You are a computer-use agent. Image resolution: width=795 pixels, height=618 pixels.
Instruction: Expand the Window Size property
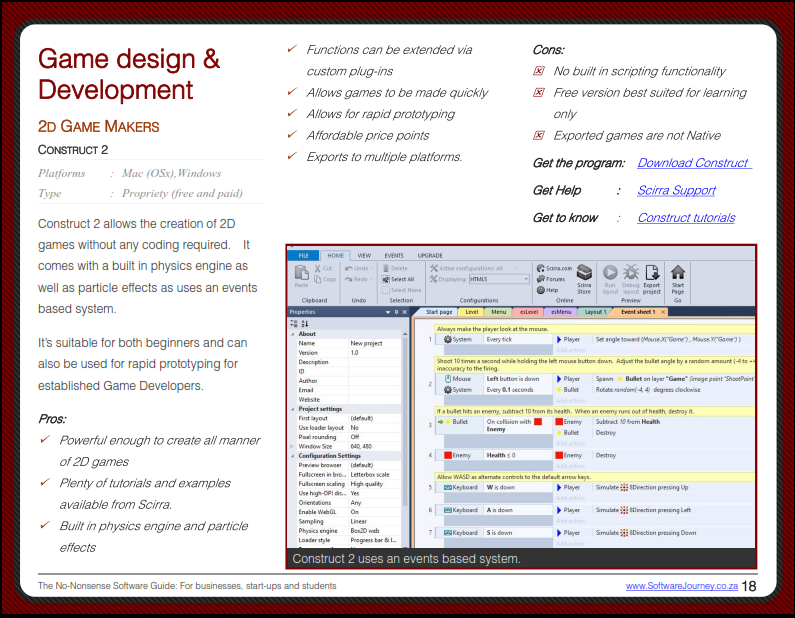pyautogui.click(x=293, y=446)
